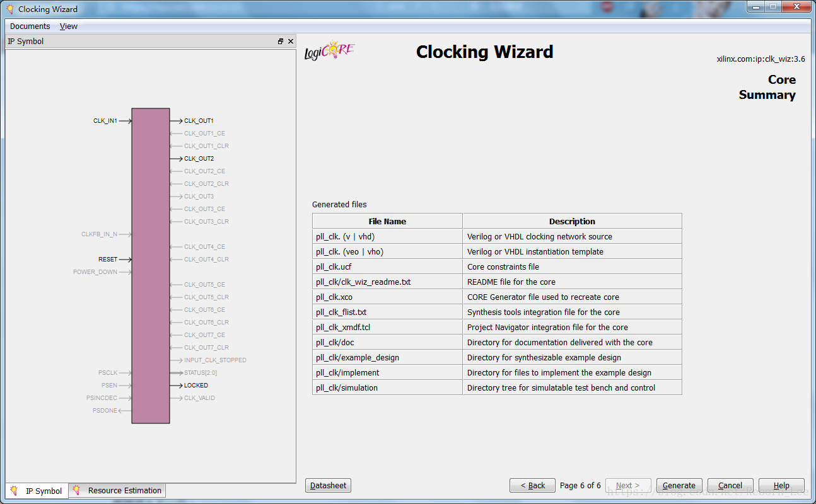This screenshot has height=504, width=816.
Task: Click the CLK_OUT3 port label
Action: point(199,196)
